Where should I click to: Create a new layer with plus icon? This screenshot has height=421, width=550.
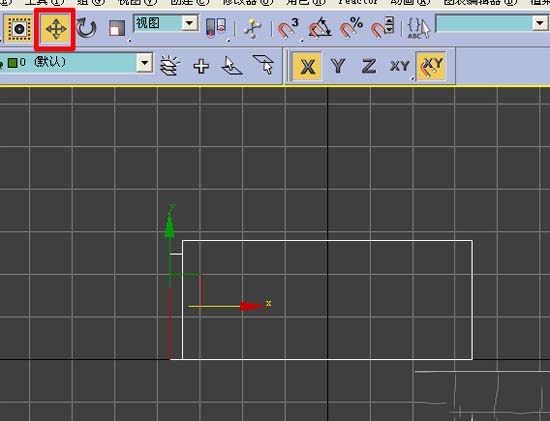click(x=201, y=66)
